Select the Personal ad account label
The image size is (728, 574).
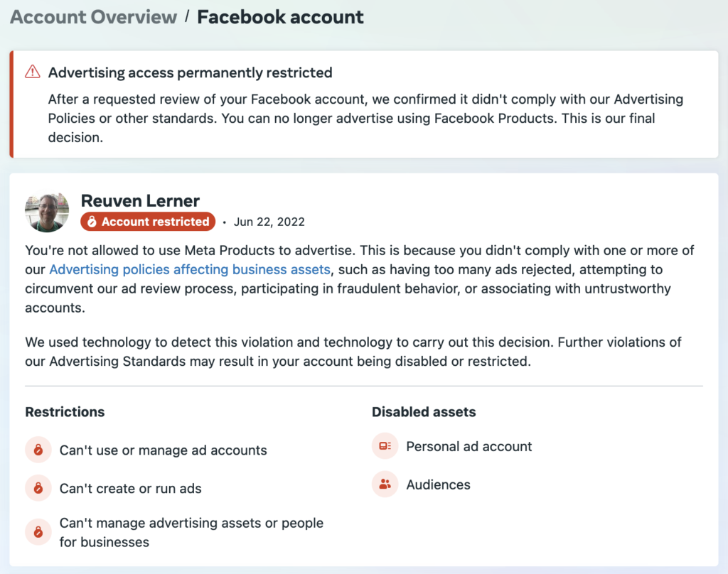point(469,446)
